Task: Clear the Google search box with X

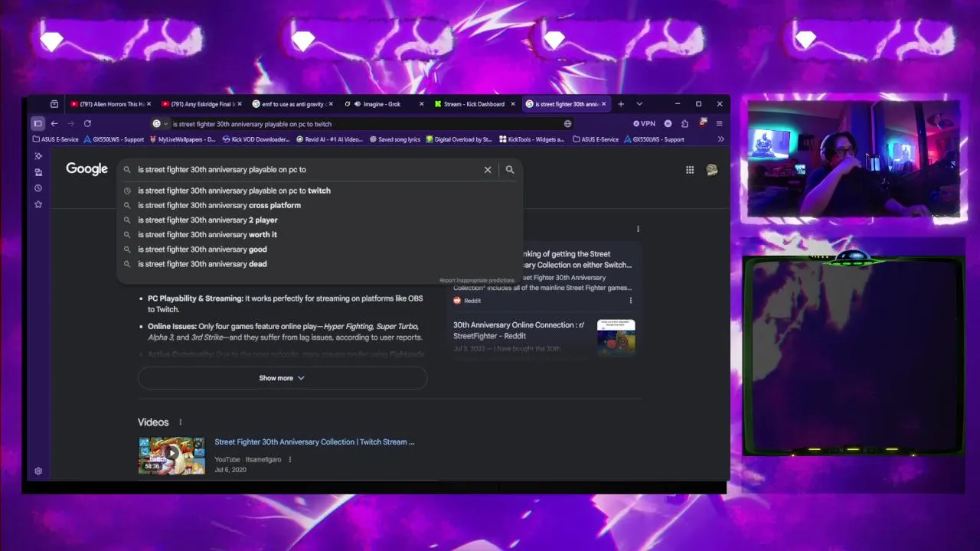Action: click(x=488, y=170)
